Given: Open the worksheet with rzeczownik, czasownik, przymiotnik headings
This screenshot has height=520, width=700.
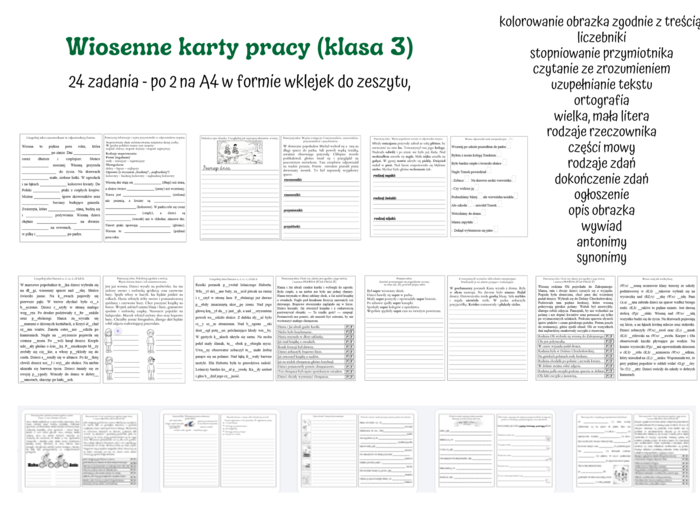Looking at the screenshot, I should [321, 187].
